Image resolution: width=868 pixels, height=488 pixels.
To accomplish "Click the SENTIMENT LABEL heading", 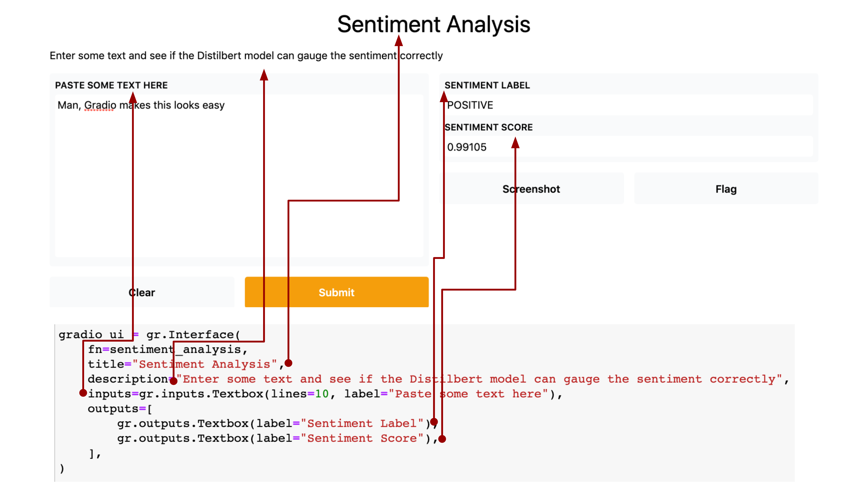I will 487,85.
